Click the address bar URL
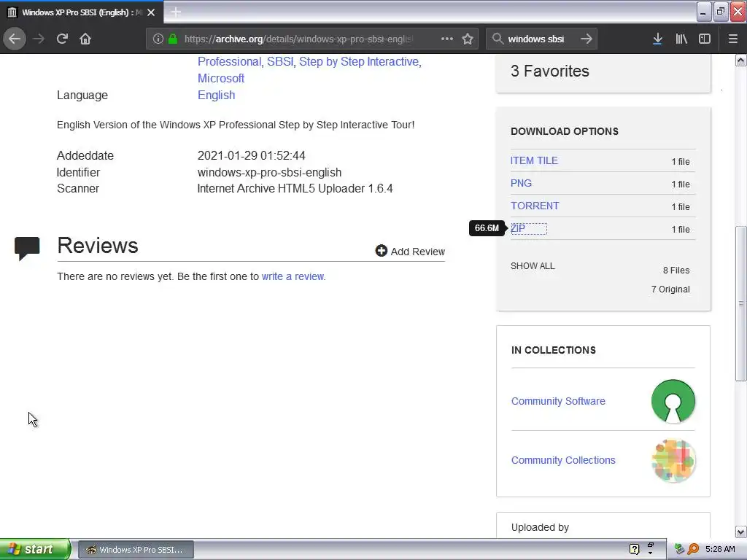Screen dimensions: 747x560 298,39
